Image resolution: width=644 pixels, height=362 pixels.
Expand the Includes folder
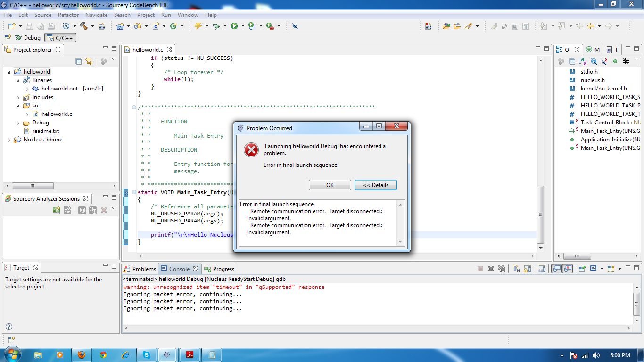pyautogui.click(x=18, y=97)
